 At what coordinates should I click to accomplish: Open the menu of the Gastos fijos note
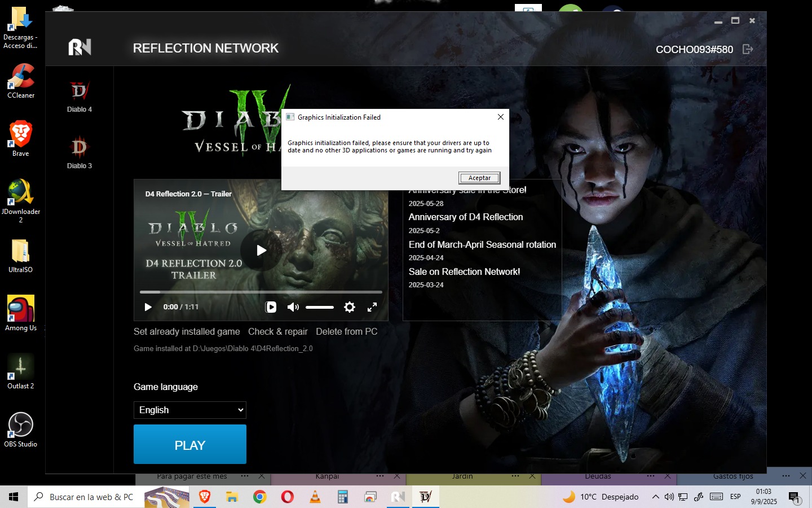[x=786, y=476]
